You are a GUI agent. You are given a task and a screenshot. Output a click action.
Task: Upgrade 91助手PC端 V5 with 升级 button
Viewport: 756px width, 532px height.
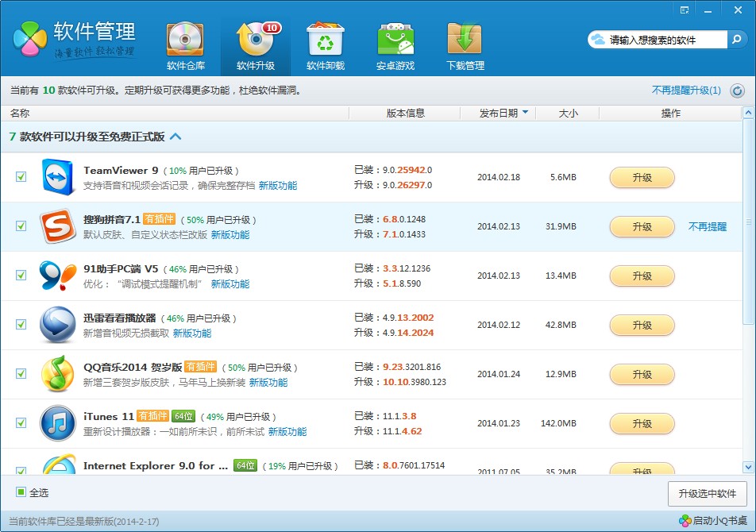(642, 276)
